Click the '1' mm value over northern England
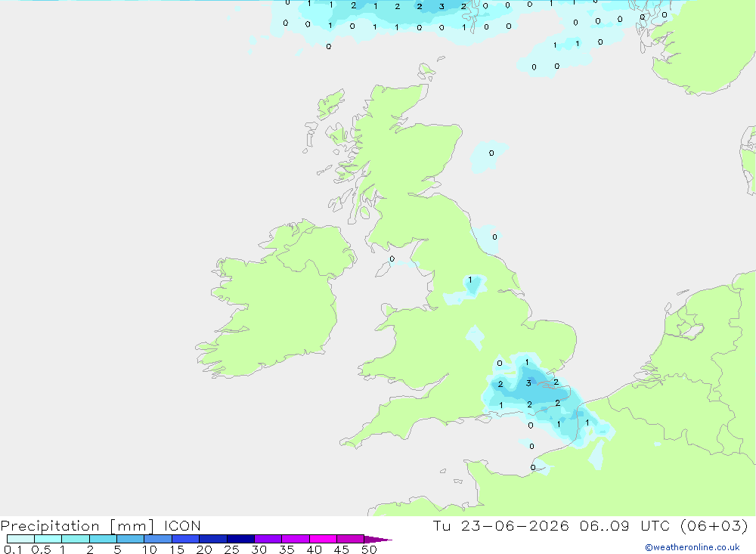Screen dimensions: 756x554 [470, 280]
